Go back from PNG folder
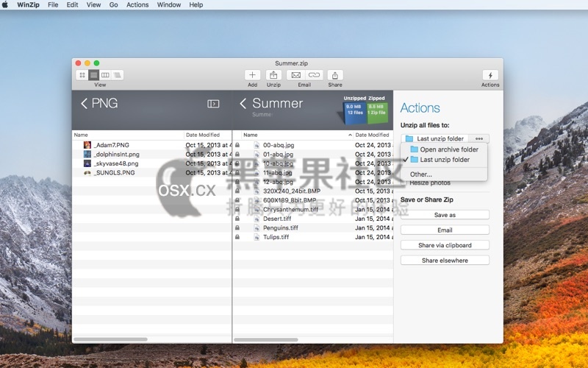The height and width of the screenshot is (368, 588). click(x=84, y=103)
